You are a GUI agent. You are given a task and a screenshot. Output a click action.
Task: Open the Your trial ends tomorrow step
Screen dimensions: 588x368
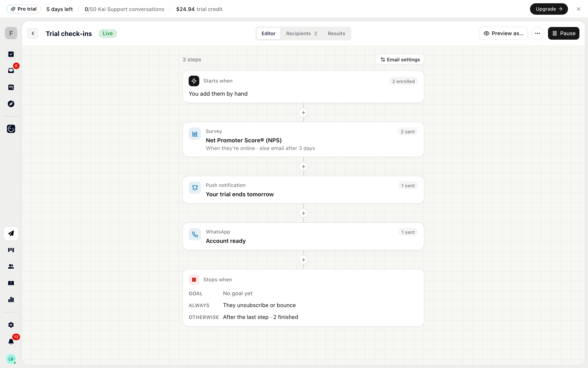pos(303,190)
